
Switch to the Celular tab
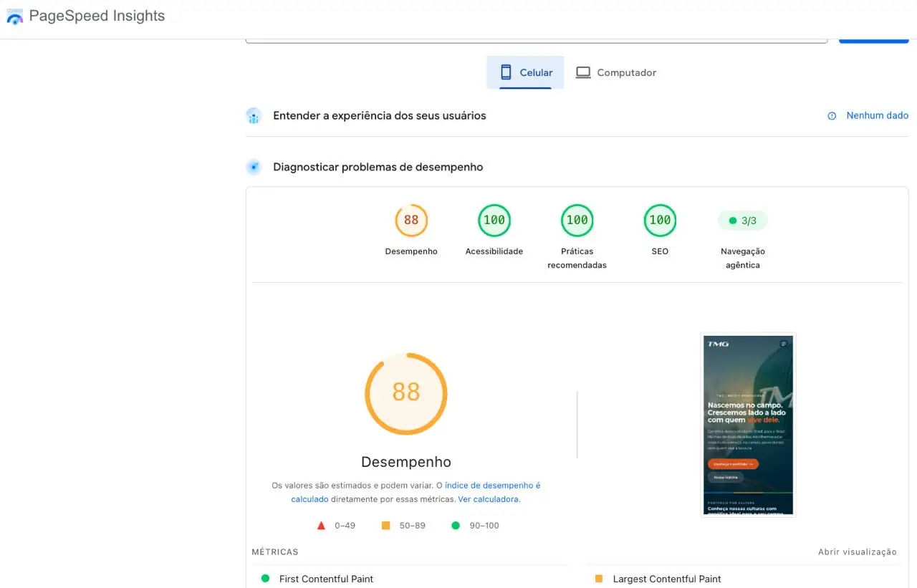525,72
